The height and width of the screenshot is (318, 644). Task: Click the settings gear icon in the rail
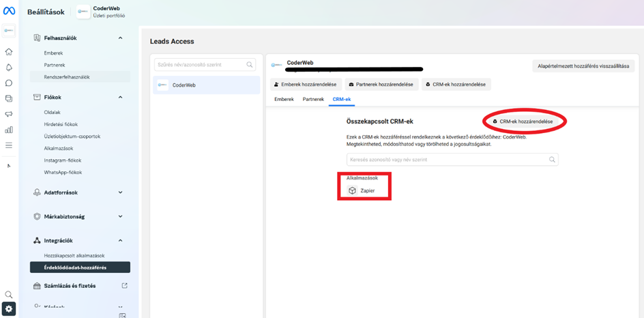click(x=9, y=309)
